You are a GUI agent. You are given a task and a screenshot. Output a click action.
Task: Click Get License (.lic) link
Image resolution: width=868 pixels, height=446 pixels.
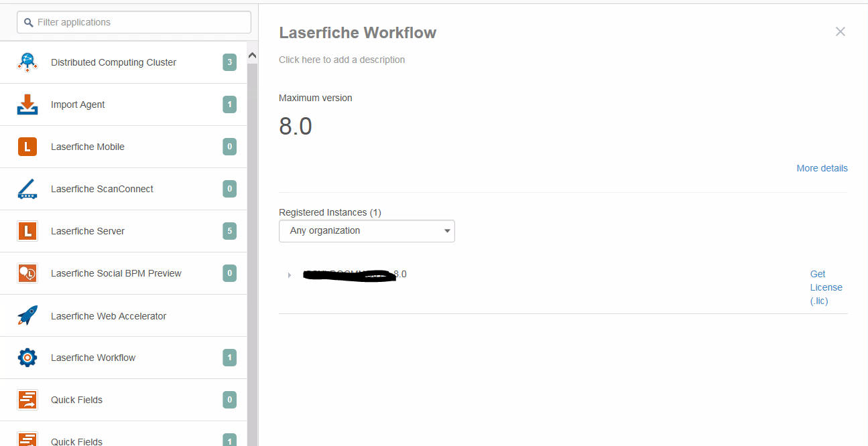click(826, 287)
